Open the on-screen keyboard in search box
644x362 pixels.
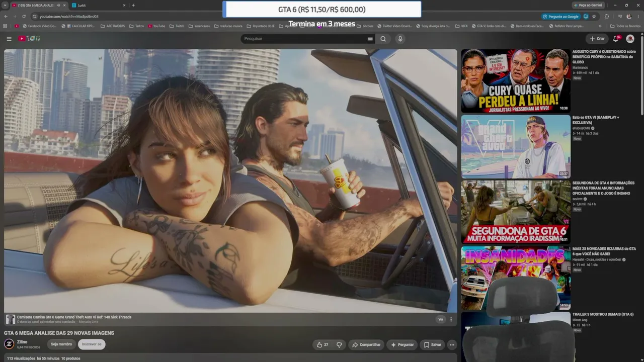click(x=370, y=39)
